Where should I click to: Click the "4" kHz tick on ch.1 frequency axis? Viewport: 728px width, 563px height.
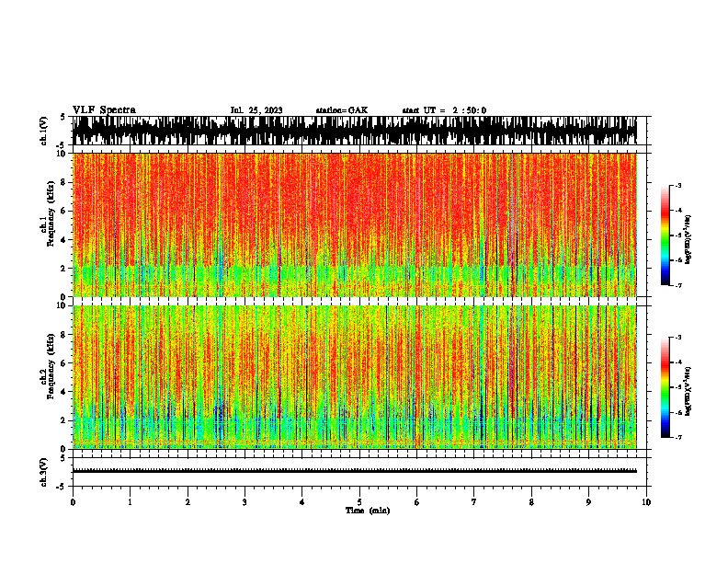click(64, 240)
